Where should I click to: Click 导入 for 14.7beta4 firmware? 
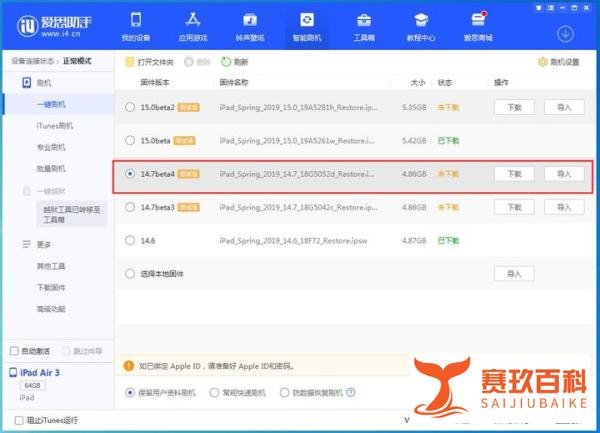pyautogui.click(x=564, y=174)
